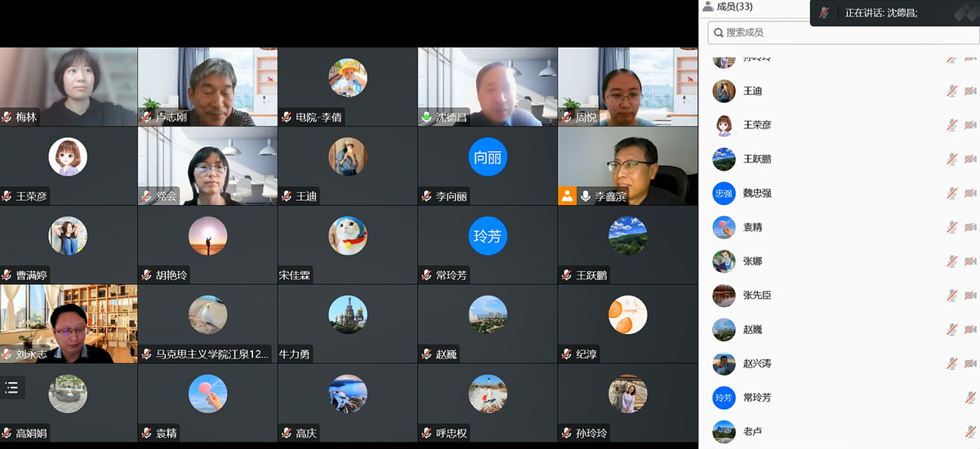The image size is (980, 449).
Task: Click 王迪's muted microphone icon in the member list
Action: (x=951, y=91)
